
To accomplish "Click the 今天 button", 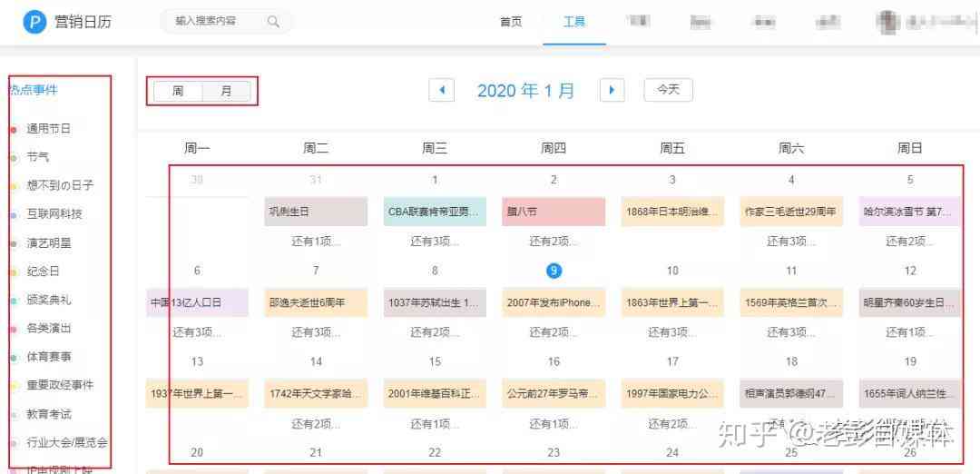I will 668,89.
